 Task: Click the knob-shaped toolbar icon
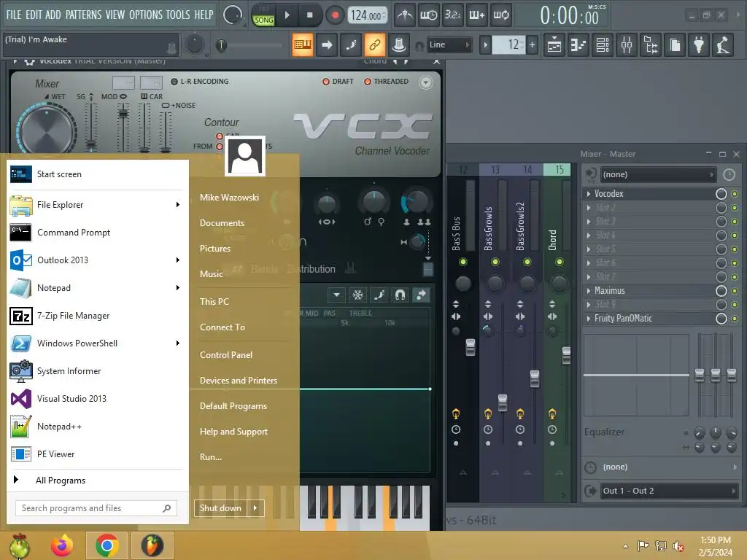tap(399, 44)
